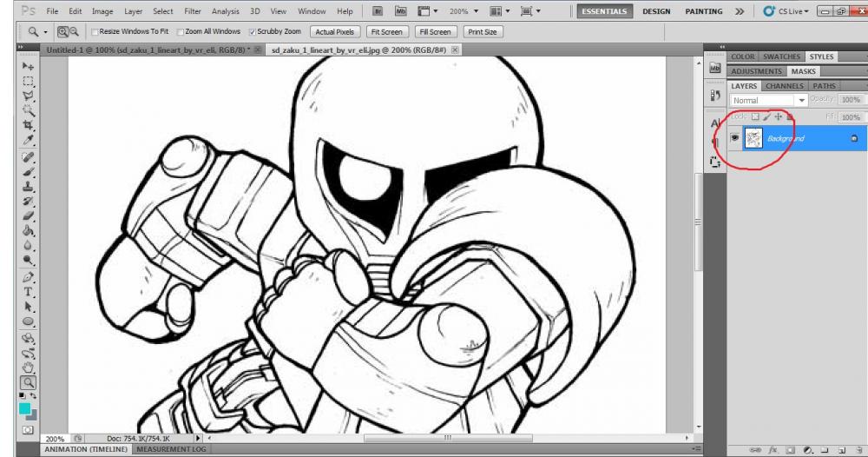The width and height of the screenshot is (868, 457).
Task: Hide the Background layer eye icon
Action: pos(734,138)
